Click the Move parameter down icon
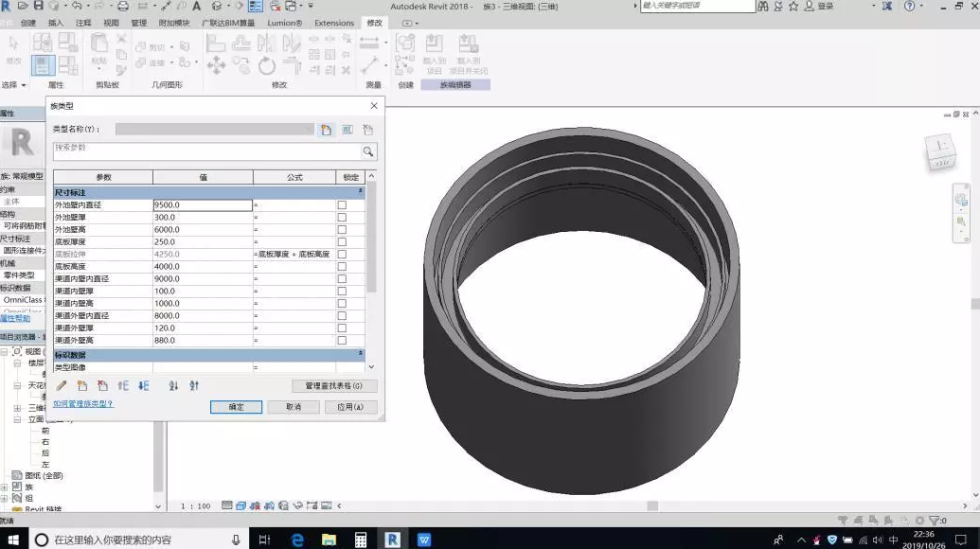Image resolution: width=980 pixels, height=549 pixels. click(144, 386)
